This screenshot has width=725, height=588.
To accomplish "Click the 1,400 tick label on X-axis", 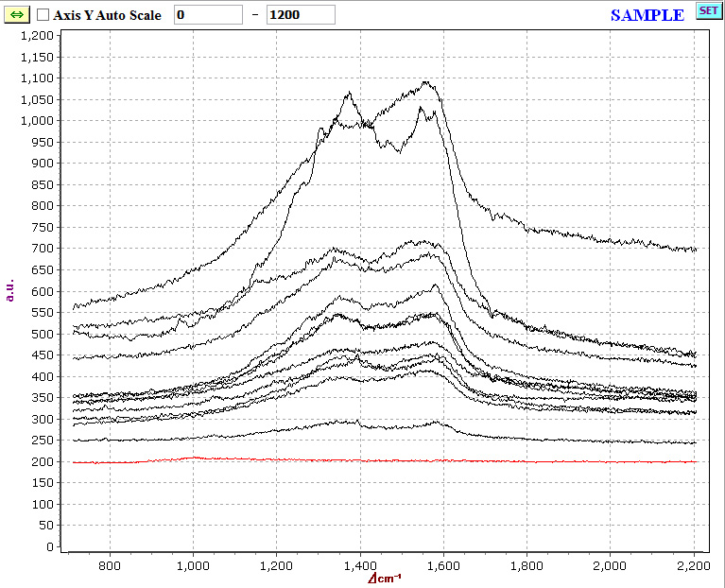I will (359, 564).
